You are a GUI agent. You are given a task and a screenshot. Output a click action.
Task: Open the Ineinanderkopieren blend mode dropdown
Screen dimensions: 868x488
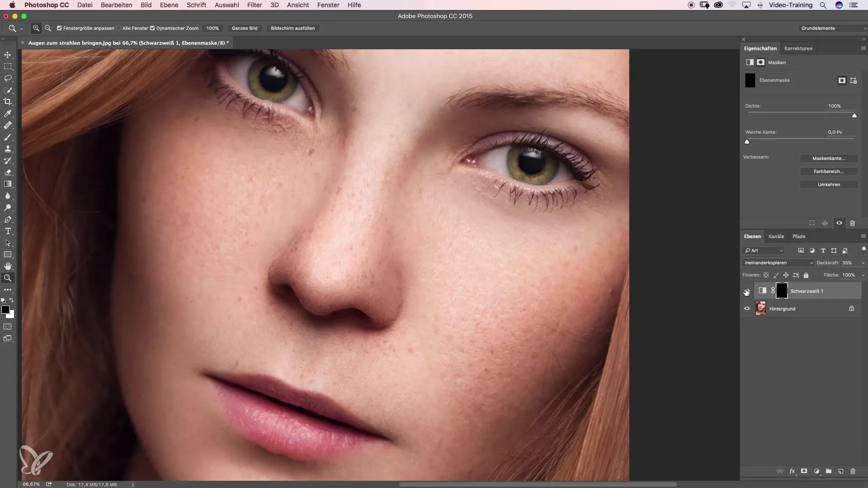coord(778,263)
